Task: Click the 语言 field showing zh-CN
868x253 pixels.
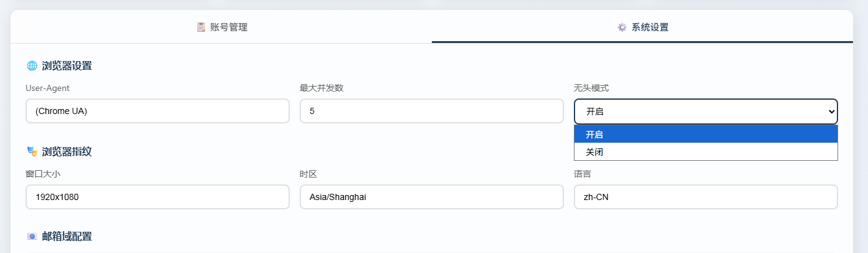Action: point(706,197)
